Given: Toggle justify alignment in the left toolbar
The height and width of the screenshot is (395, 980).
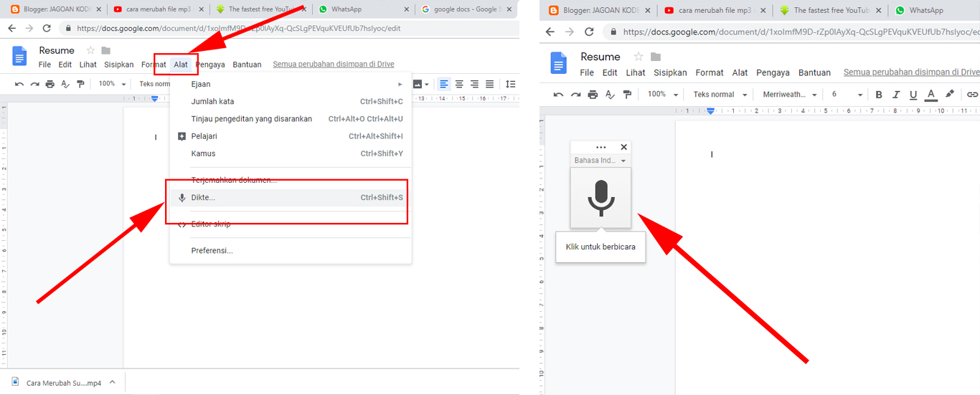Looking at the screenshot, I should (x=489, y=84).
